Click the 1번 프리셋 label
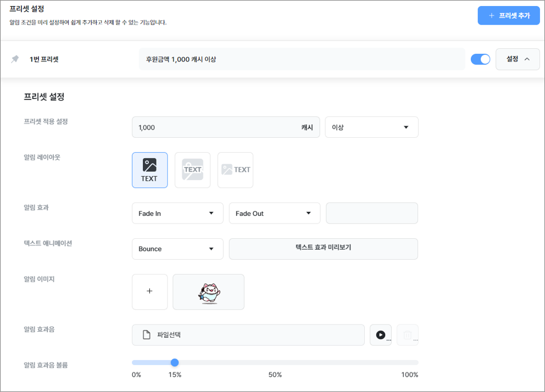Screen dimensions: 545x392 [44, 59]
